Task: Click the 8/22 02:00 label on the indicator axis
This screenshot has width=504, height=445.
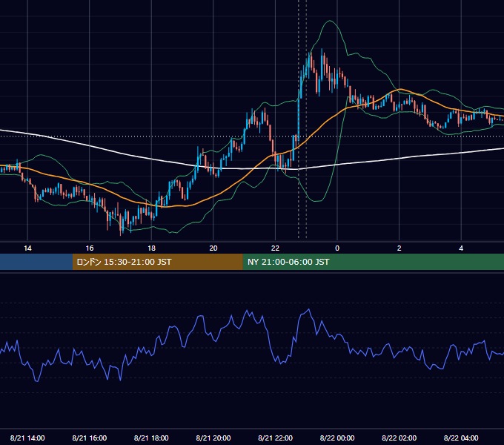Action: click(x=399, y=438)
